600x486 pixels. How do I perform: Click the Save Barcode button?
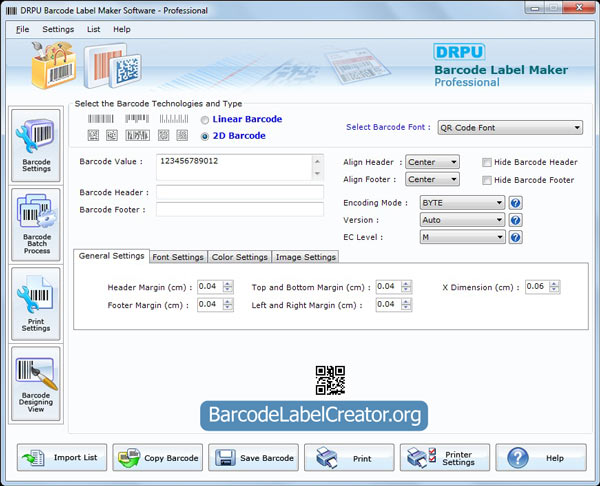253,457
